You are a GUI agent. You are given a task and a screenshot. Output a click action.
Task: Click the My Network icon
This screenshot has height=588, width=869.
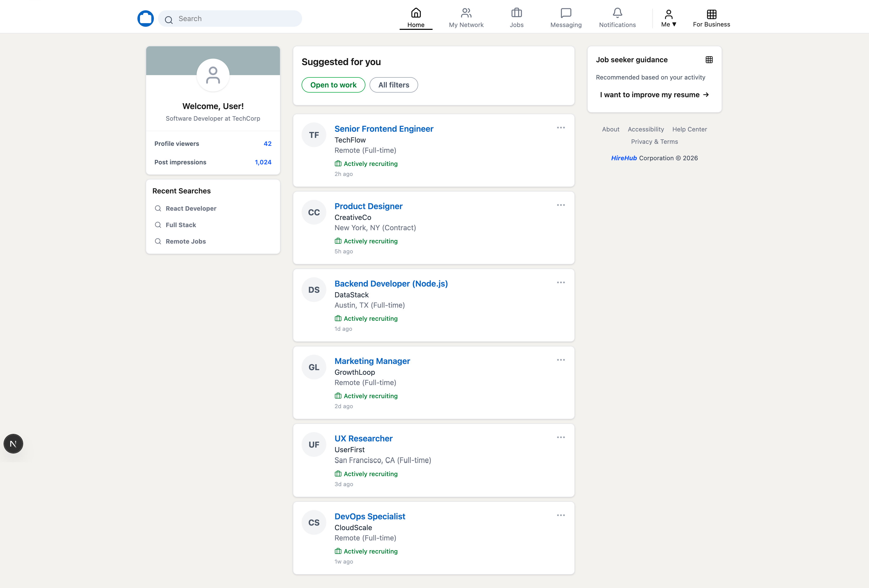pyautogui.click(x=466, y=12)
